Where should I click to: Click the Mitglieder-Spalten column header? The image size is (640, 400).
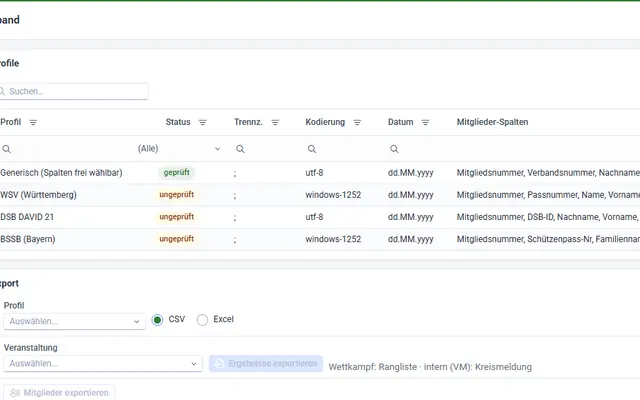(492, 122)
